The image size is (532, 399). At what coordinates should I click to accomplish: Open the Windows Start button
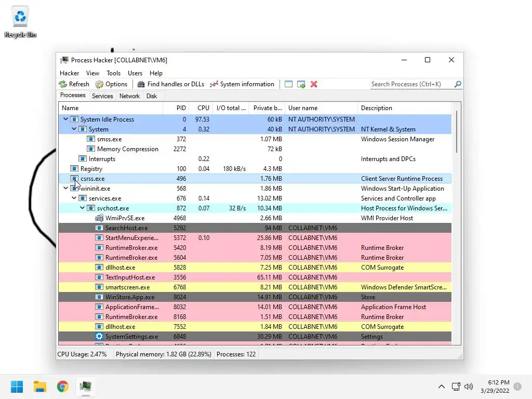click(x=17, y=387)
